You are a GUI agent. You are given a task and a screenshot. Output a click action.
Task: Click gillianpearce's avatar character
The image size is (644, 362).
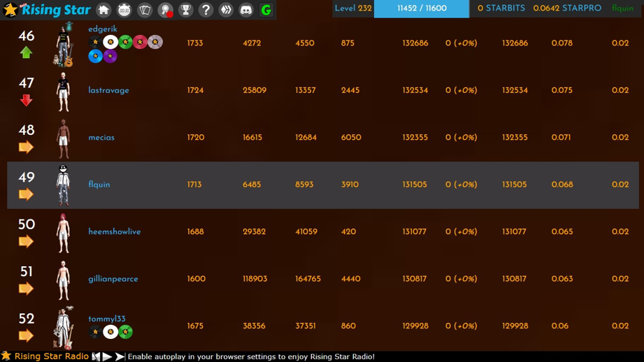click(x=63, y=280)
